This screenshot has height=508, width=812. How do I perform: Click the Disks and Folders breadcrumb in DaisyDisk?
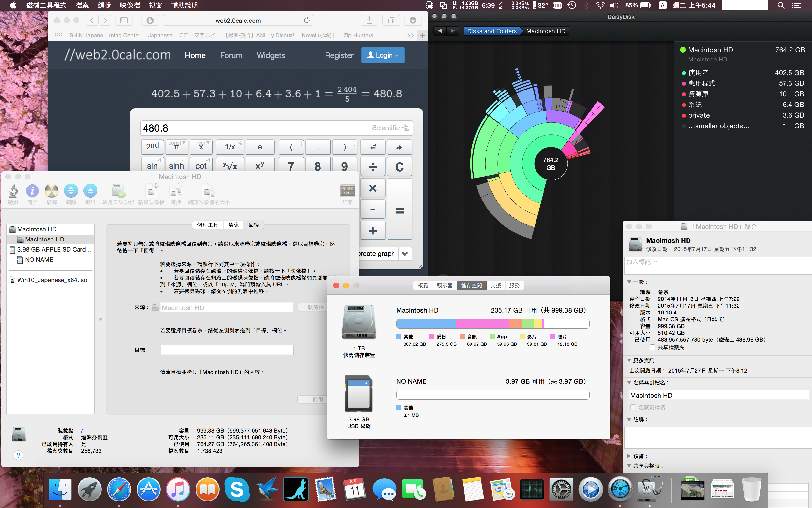pyautogui.click(x=492, y=31)
